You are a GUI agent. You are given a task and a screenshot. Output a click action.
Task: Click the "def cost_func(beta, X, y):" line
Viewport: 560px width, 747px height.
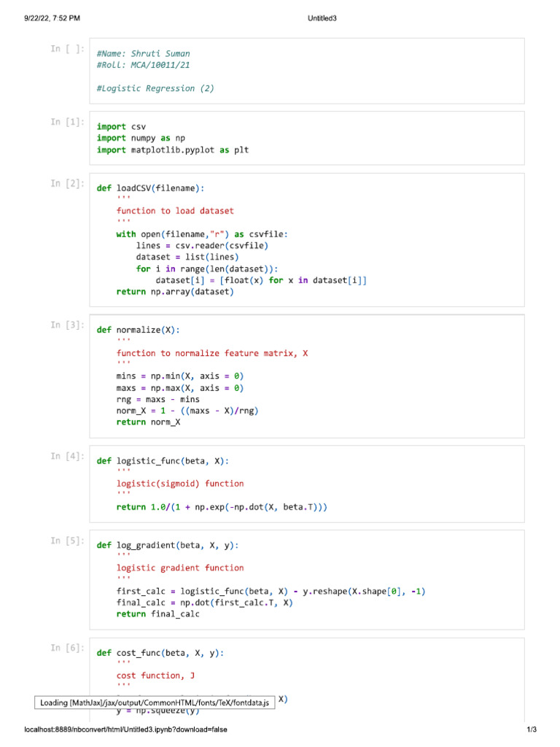click(x=160, y=653)
